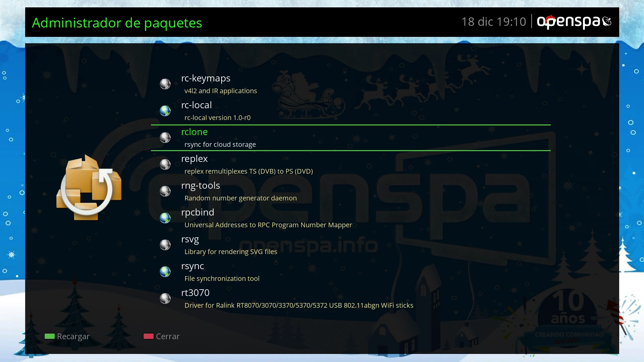Click the red Cerrar color key

point(149,336)
